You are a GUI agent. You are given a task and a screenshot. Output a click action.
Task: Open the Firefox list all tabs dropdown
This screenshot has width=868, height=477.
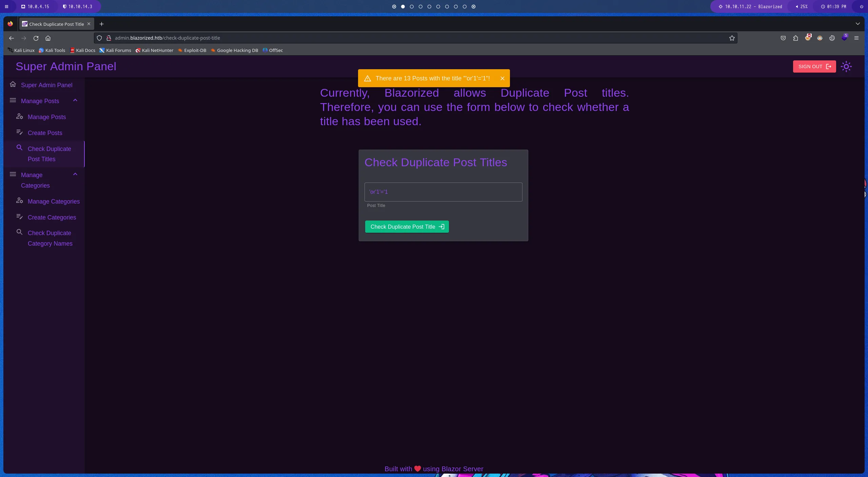pos(857,24)
